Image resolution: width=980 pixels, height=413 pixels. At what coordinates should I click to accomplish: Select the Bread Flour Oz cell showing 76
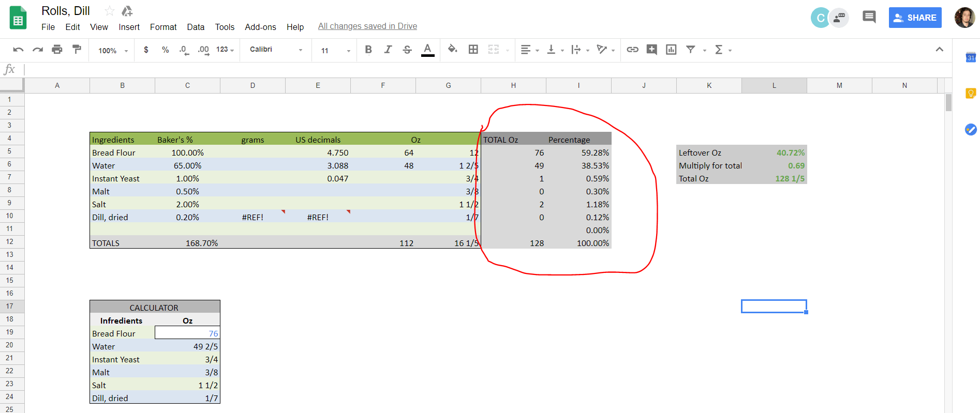[187, 333]
